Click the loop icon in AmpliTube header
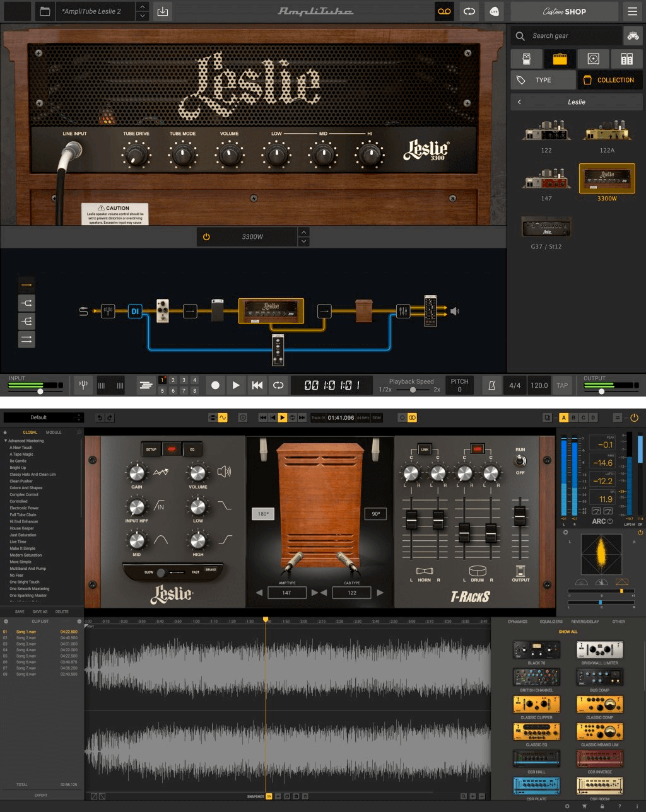Image resolution: width=646 pixels, height=812 pixels. [469, 11]
